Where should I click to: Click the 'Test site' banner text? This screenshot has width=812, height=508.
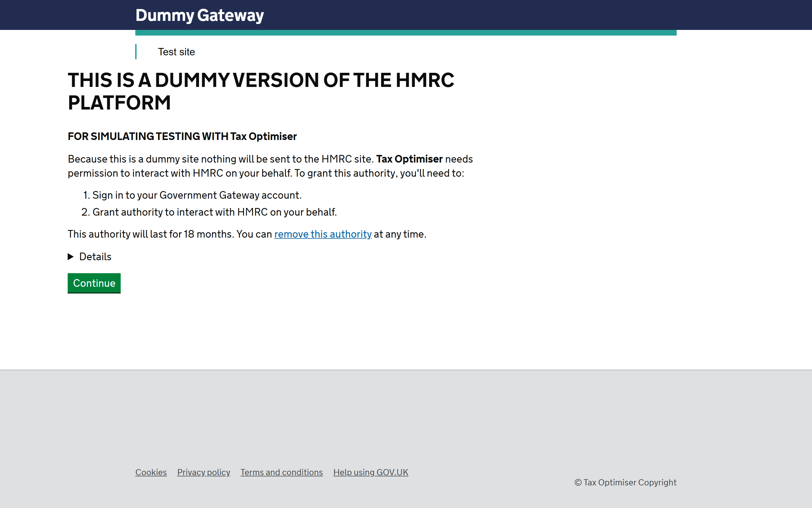tap(176, 52)
